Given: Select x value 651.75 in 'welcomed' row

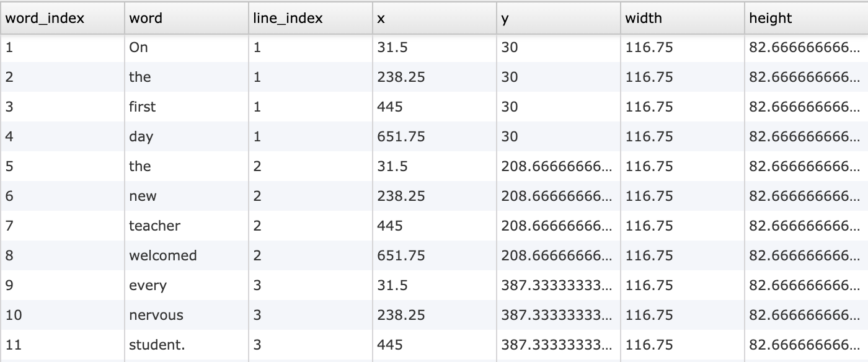Looking at the screenshot, I should [434, 255].
